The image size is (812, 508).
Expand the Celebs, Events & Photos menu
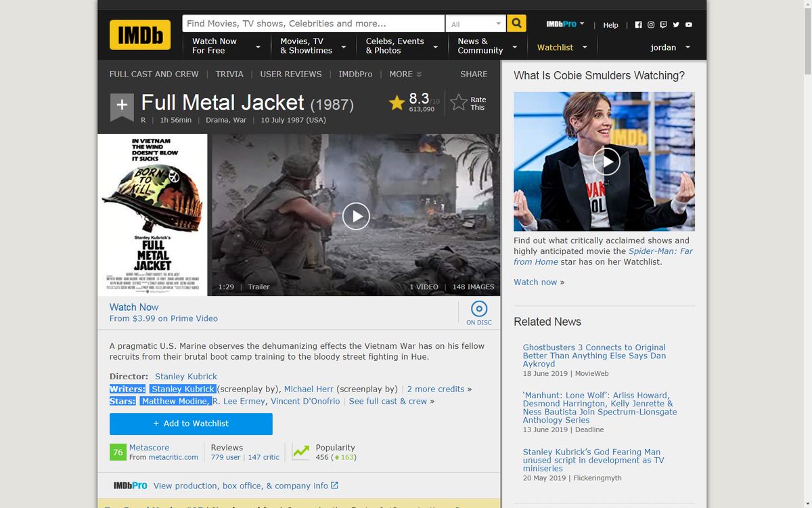point(402,46)
